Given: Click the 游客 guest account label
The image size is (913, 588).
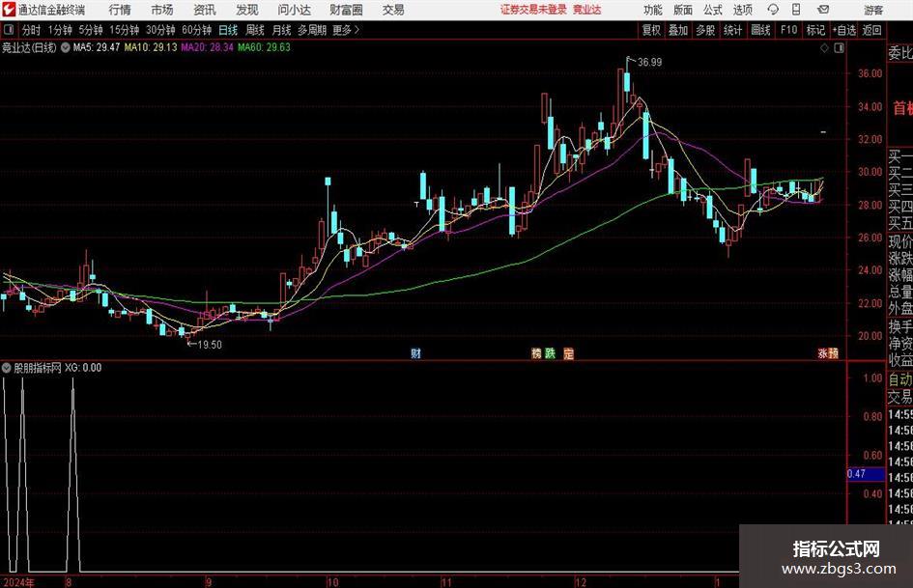Looking at the screenshot, I should (x=873, y=10).
